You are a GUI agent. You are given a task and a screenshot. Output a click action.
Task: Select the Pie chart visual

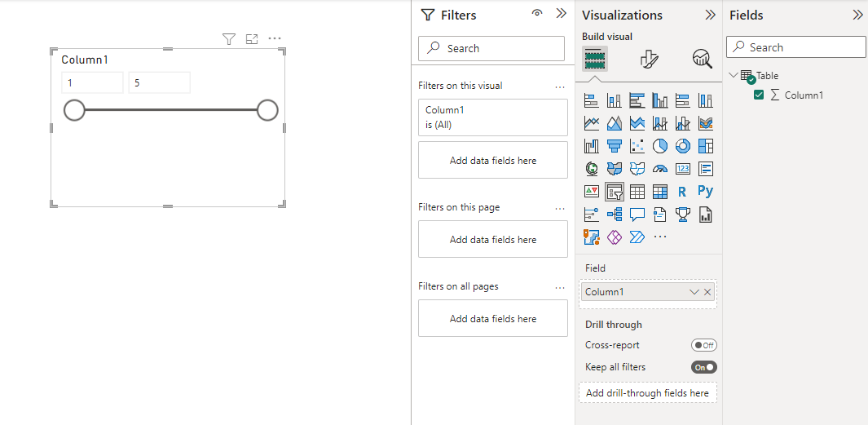660,146
